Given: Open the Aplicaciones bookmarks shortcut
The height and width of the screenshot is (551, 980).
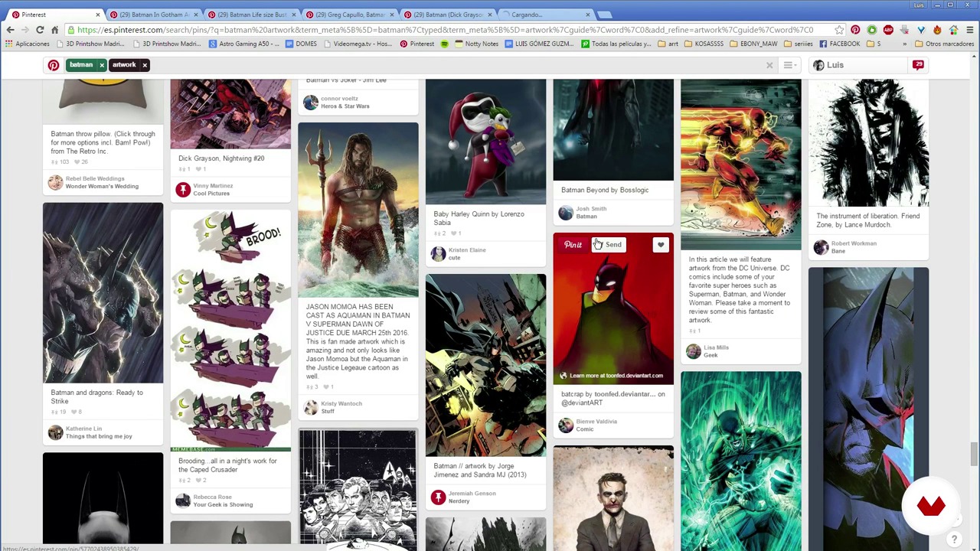Looking at the screenshot, I should pyautogui.click(x=28, y=44).
